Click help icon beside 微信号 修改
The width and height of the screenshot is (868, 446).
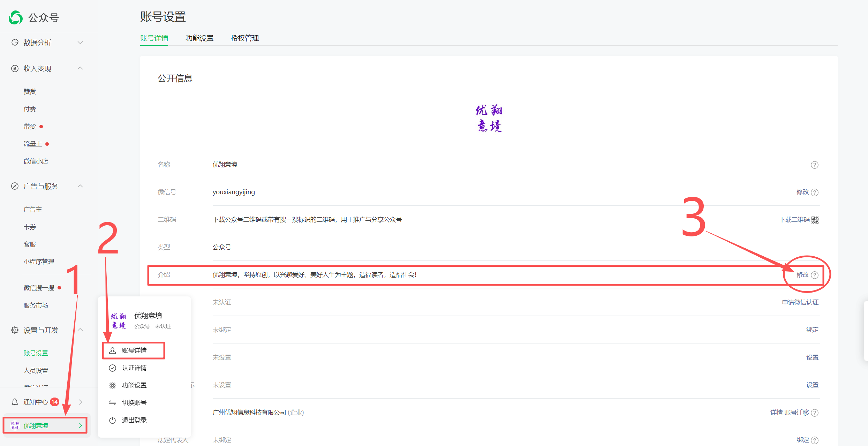[815, 192]
